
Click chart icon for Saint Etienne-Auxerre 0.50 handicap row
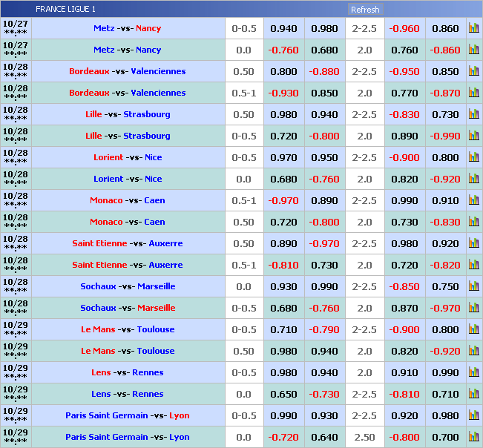pos(473,244)
